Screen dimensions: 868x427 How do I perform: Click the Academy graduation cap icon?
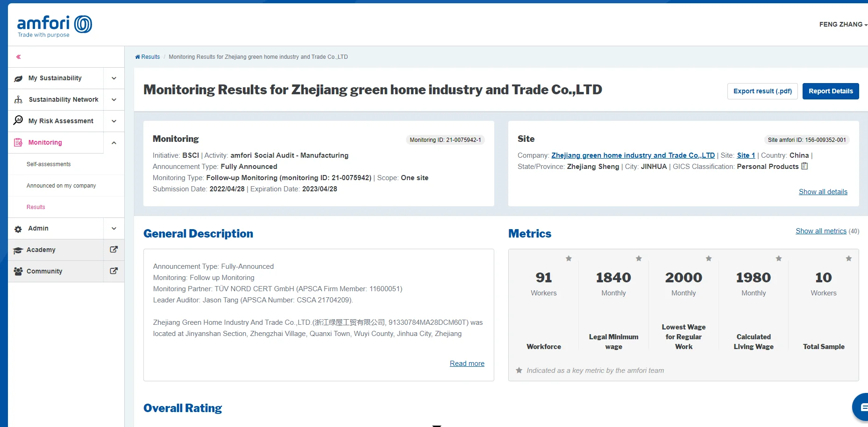point(18,250)
